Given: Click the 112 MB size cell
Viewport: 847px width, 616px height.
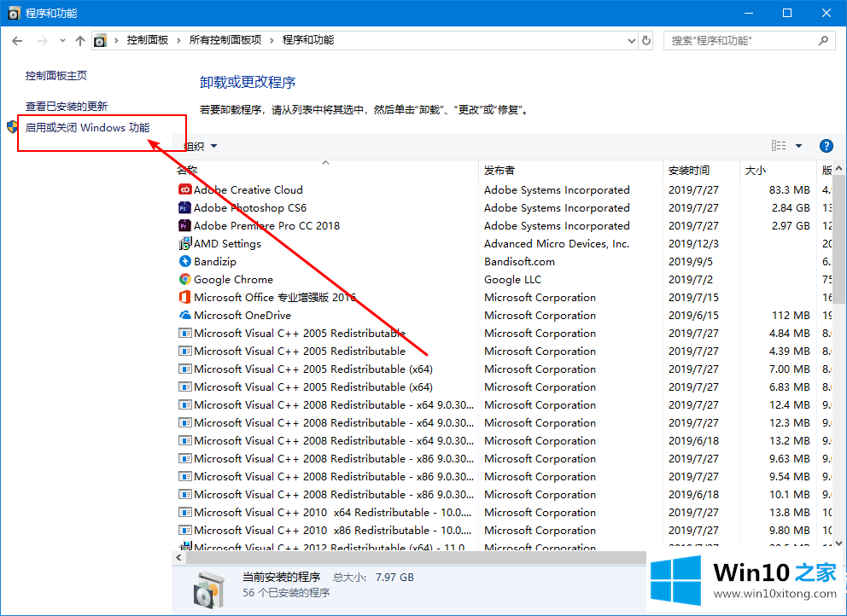Looking at the screenshot, I should click(x=791, y=315).
